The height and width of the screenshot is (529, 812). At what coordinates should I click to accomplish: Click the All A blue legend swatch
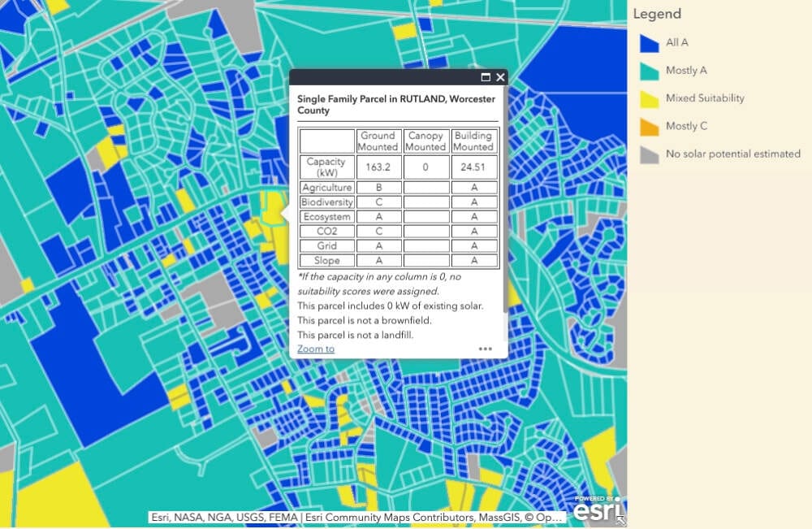(x=649, y=43)
